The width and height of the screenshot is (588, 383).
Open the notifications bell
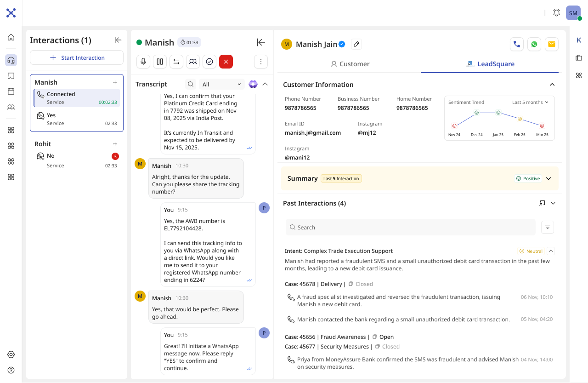point(556,13)
